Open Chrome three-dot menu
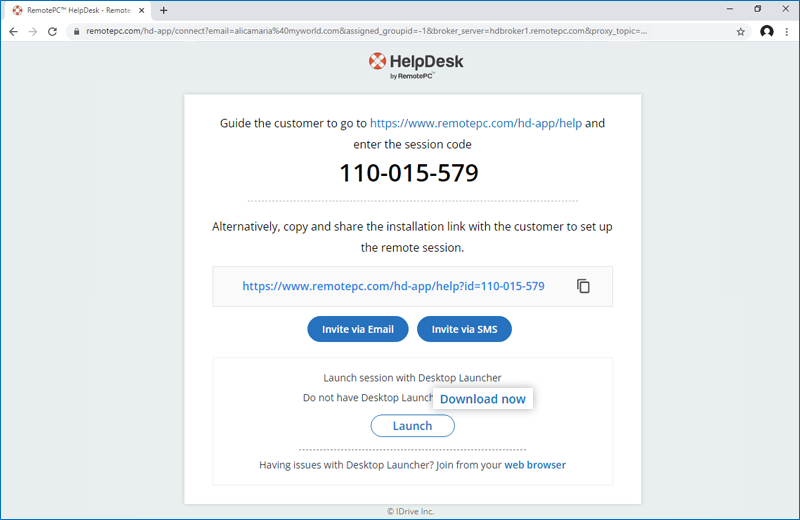Screen dimensions: 800x520 tap(787, 32)
